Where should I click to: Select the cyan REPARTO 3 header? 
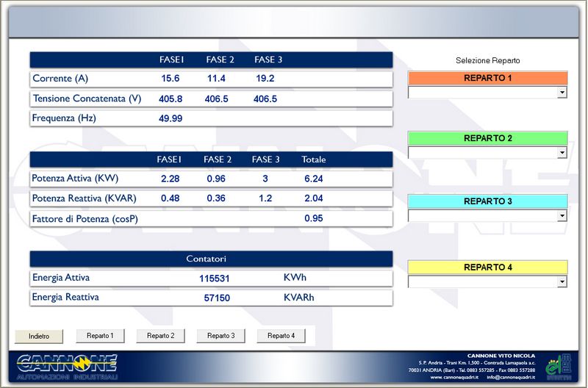[487, 201]
